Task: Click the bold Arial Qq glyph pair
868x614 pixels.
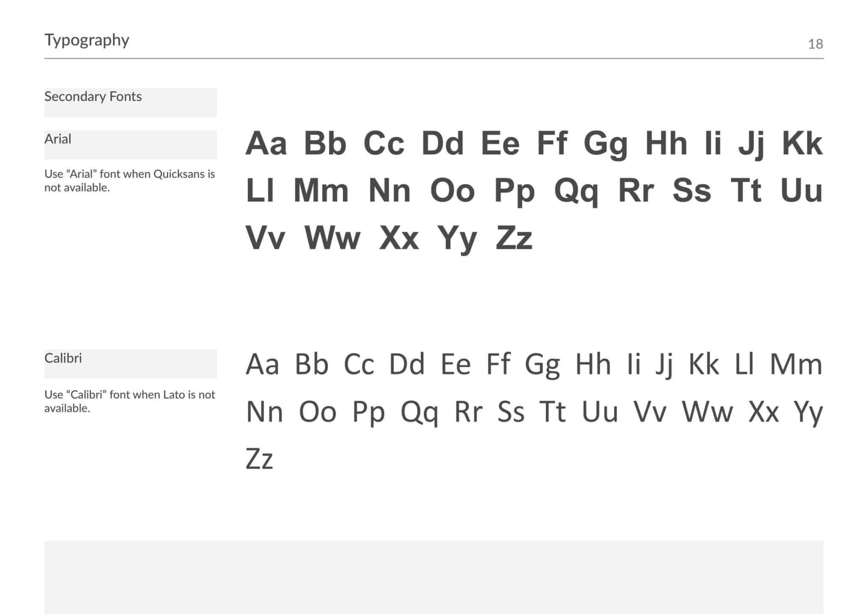Action: coord(576,192)
